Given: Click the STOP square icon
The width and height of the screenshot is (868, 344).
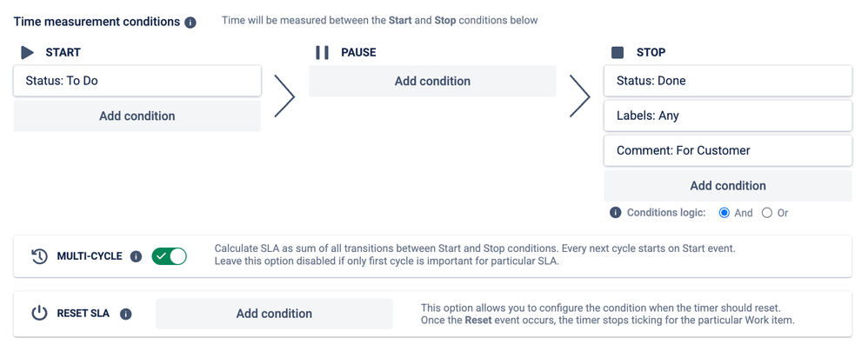Looking at the screenshot, I should [618, 52].
